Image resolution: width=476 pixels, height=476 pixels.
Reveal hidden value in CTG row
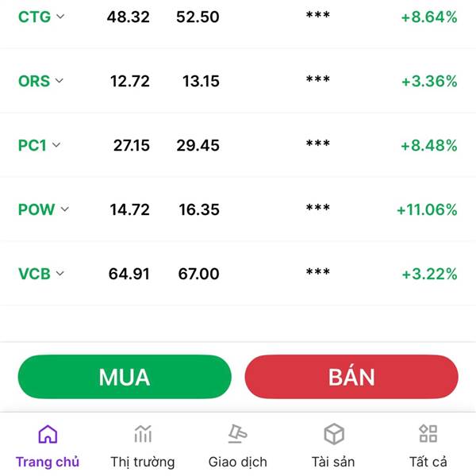point(318,15)
